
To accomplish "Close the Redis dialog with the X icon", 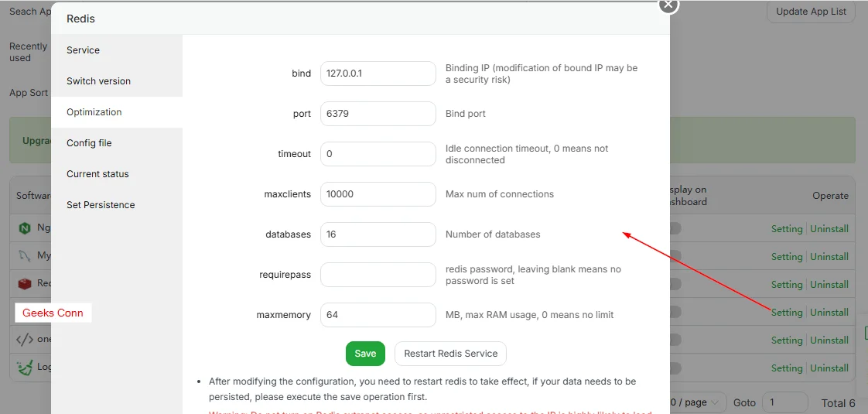I will pos(668,4).
